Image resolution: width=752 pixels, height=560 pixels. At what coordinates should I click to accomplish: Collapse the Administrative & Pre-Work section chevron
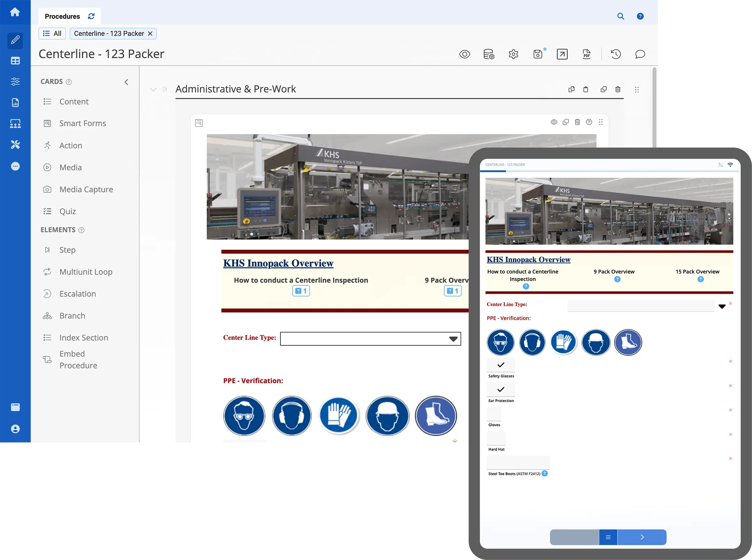pos(153,90)
